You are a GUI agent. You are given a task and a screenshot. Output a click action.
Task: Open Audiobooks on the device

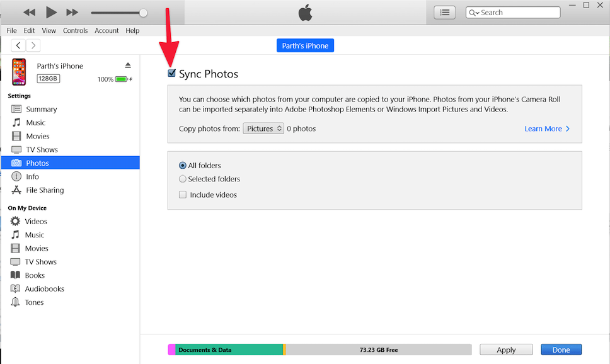point(44,288)
